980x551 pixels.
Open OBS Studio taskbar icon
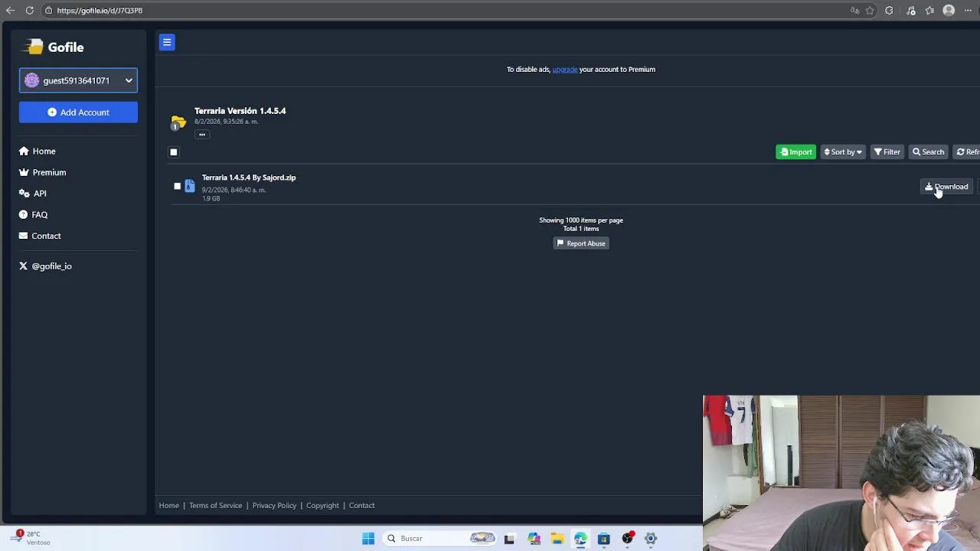627,539
